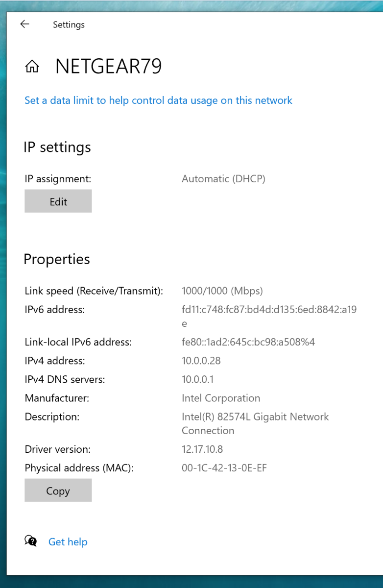Click the IPv4 address 10.0.0.28
383x588 pixels.
point(201,361)
